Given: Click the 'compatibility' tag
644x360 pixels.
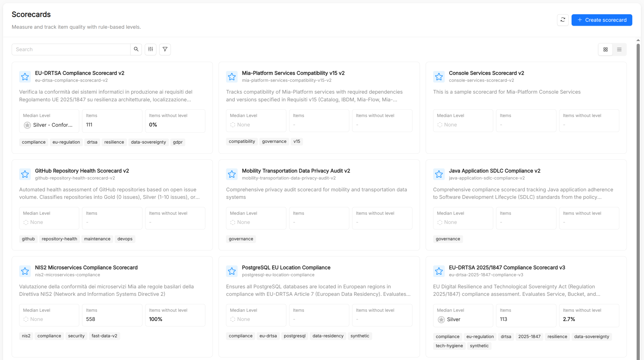Looking at the screenshot, I should click(242, 141).
